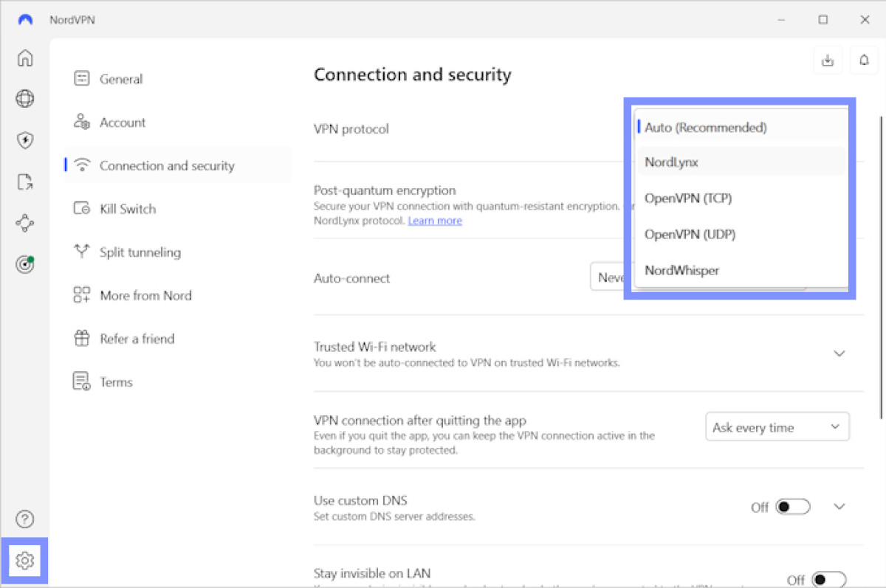Open the globe servers icon in sidebar
Image resolution: width=886 pixels, height=588 pixels.
(x=25, y=98)
